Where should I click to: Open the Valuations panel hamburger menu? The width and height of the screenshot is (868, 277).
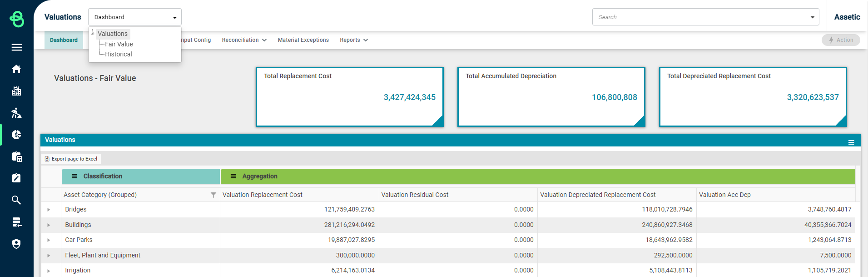851,142
